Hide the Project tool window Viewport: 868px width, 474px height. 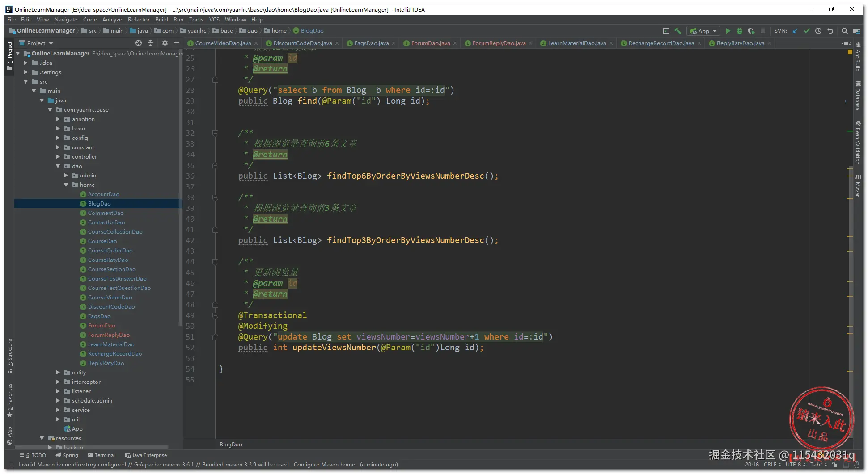point(177,43)
